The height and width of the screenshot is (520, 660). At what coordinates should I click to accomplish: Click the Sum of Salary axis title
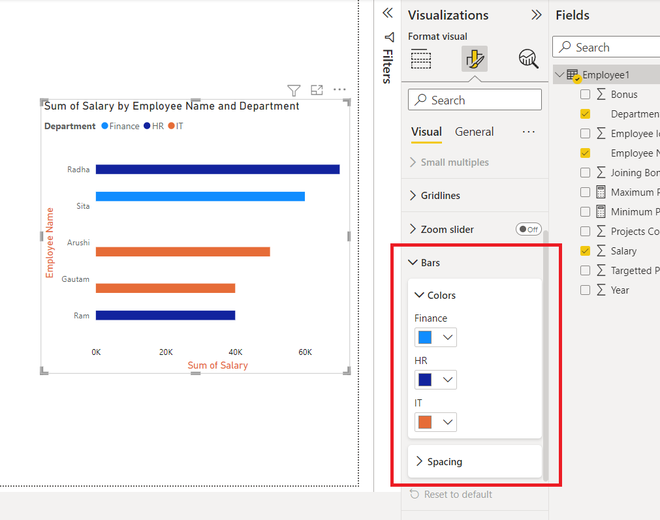(x=218, y=365)
